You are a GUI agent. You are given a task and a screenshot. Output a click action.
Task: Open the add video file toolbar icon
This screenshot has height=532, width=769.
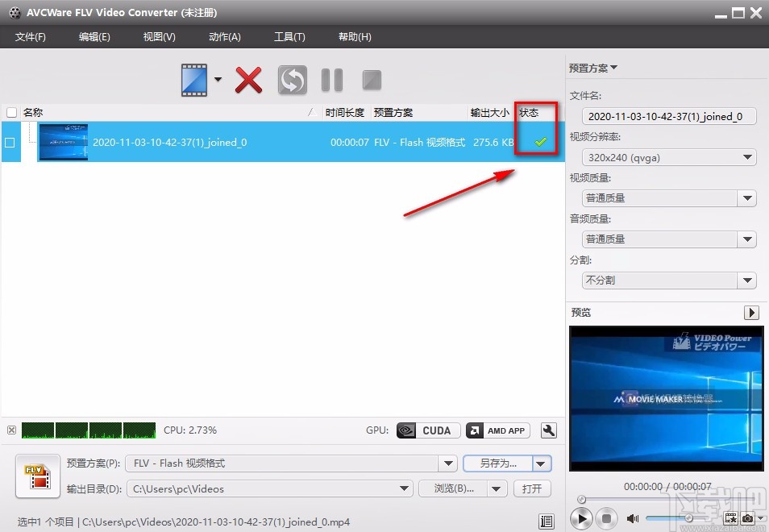pos(196,80)
